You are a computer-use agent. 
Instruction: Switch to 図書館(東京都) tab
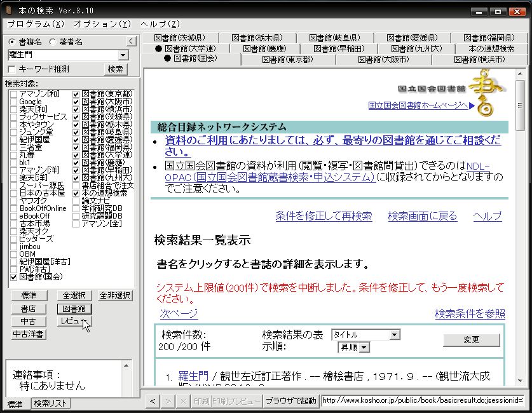287,59
